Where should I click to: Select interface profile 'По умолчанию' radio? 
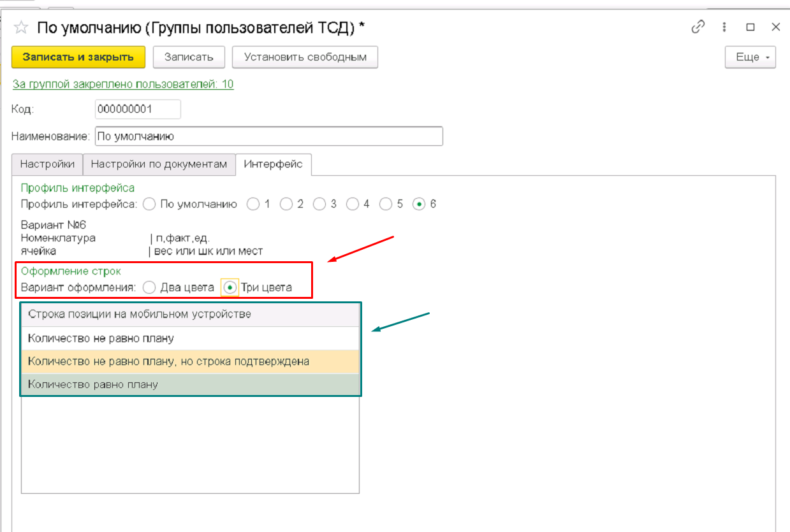[x=150, y=205]
